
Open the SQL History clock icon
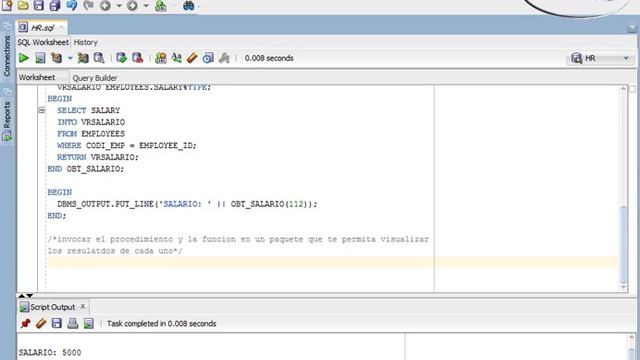pyautogui.click(x=208, y=58)
